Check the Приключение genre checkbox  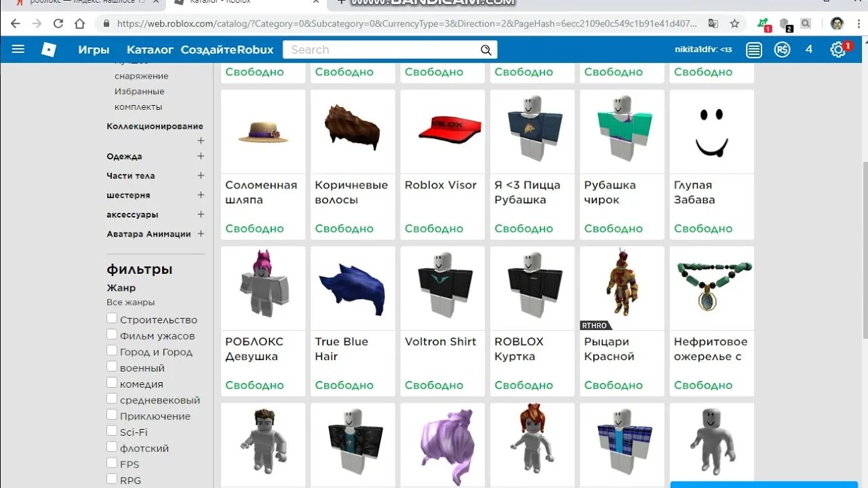tap(112, 415)
